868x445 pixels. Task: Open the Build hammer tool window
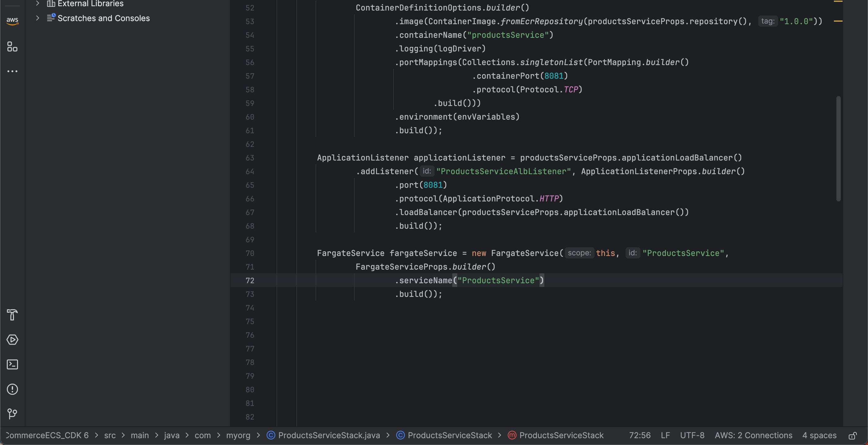pos(12,315)
